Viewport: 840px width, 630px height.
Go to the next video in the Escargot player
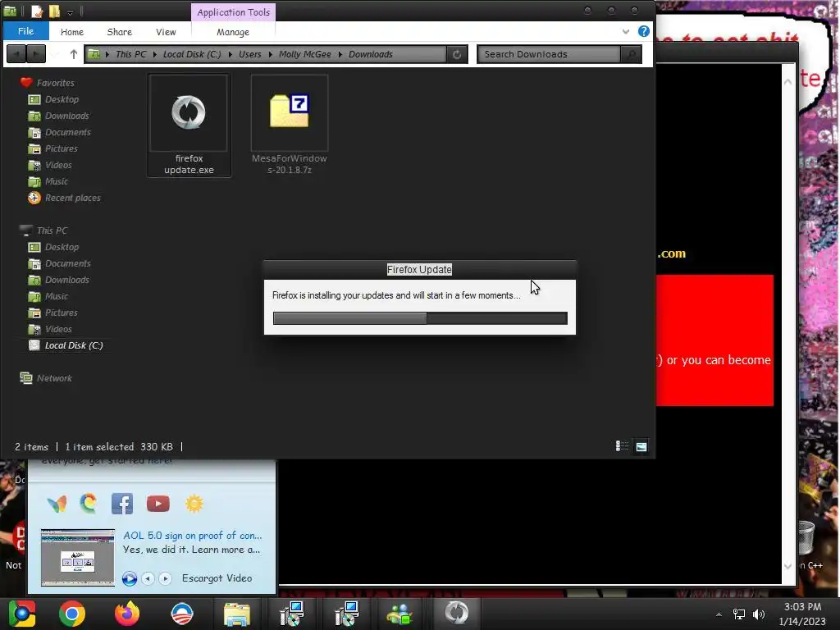[165, 578]
